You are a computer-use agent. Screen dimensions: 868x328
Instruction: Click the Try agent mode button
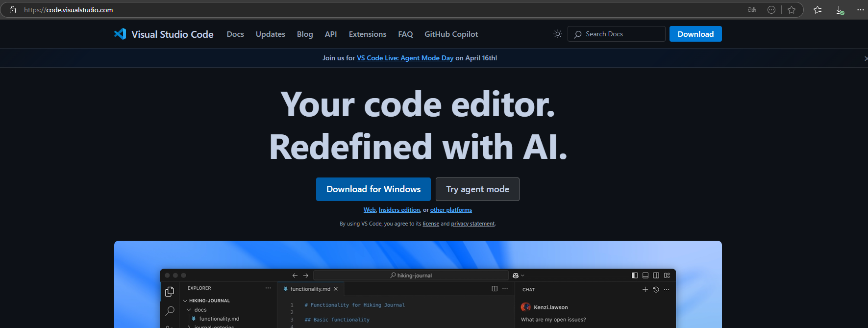477,189
